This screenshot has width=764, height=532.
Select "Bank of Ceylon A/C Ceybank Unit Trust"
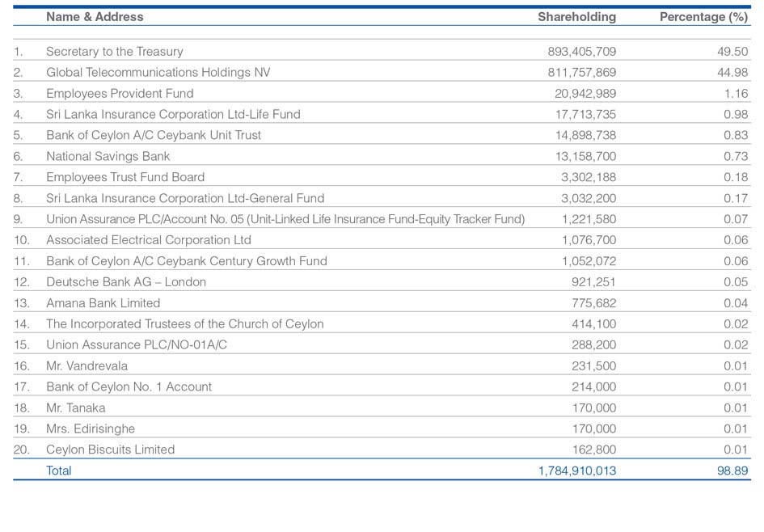(154, 136)
